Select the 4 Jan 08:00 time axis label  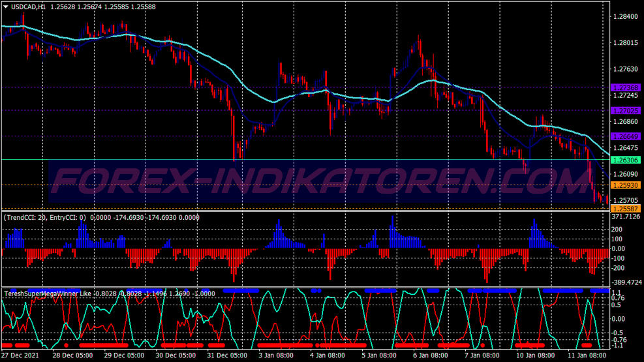tap(328, 355)
